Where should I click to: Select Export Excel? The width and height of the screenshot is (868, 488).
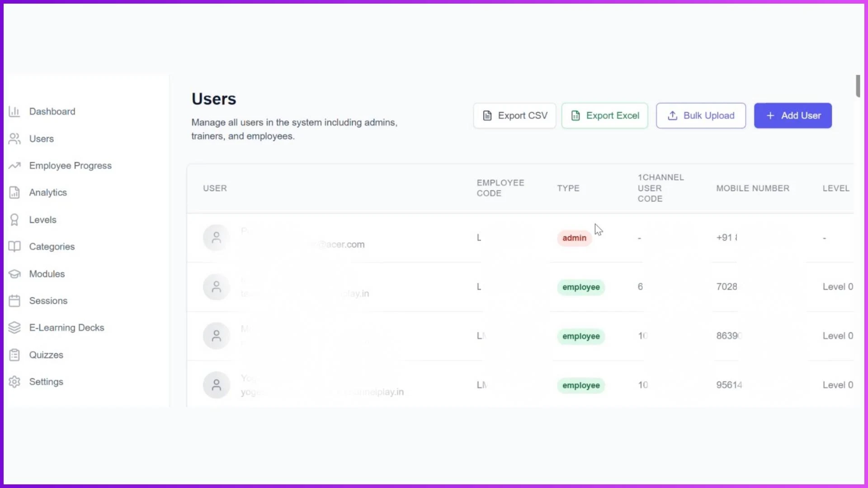point(604,116)
